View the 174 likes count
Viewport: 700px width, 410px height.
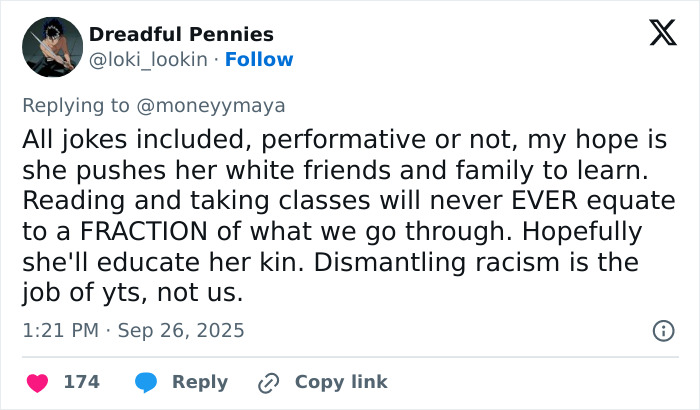point(82,382)
